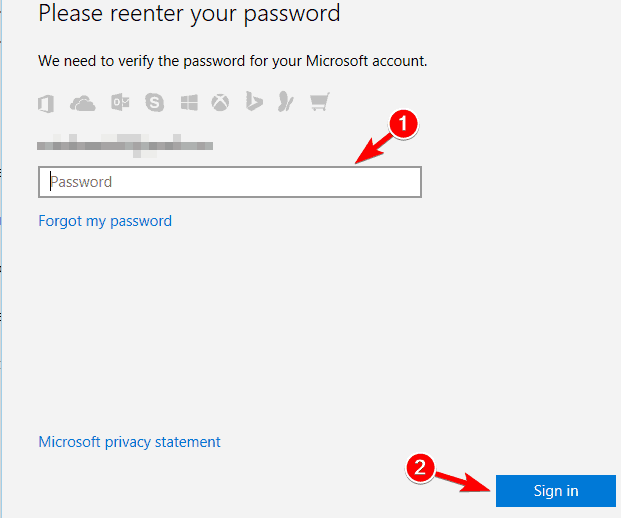Click the red number 1 badge
This screenshot has width=621, height=518.
click(403, 124)
